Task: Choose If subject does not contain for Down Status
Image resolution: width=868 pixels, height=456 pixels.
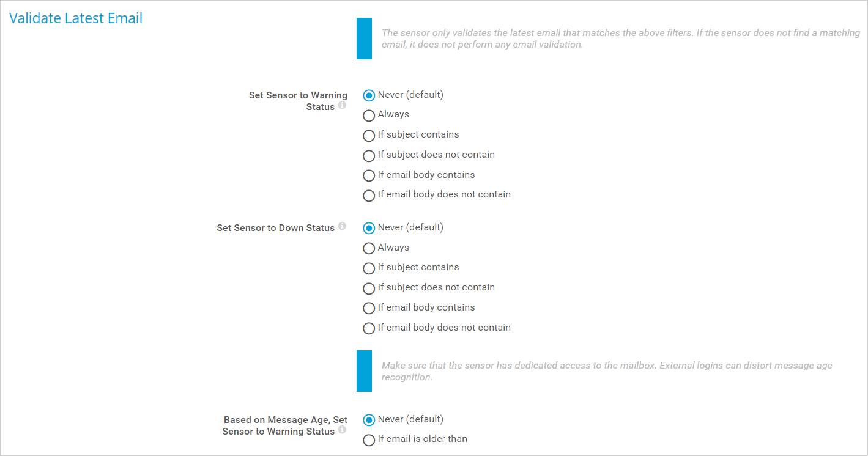Action: click(x=369, y=289)
